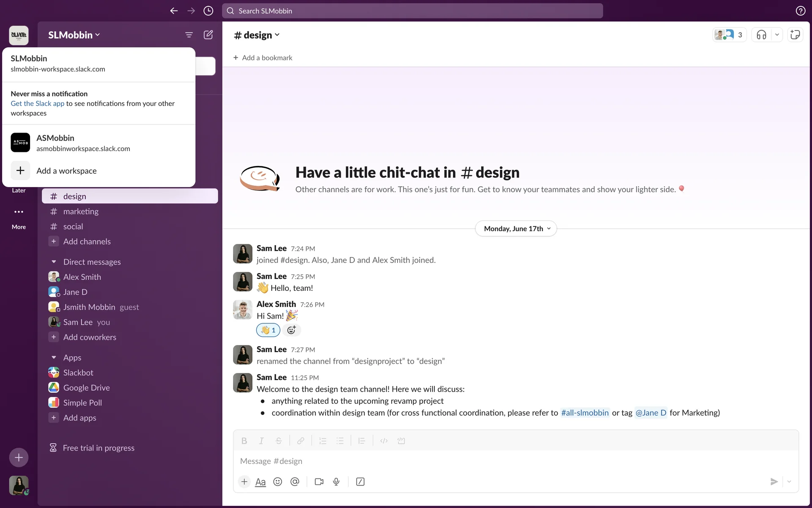Open the history clock icon
This screenshot has height=508, width=812.
click(208, 11)
